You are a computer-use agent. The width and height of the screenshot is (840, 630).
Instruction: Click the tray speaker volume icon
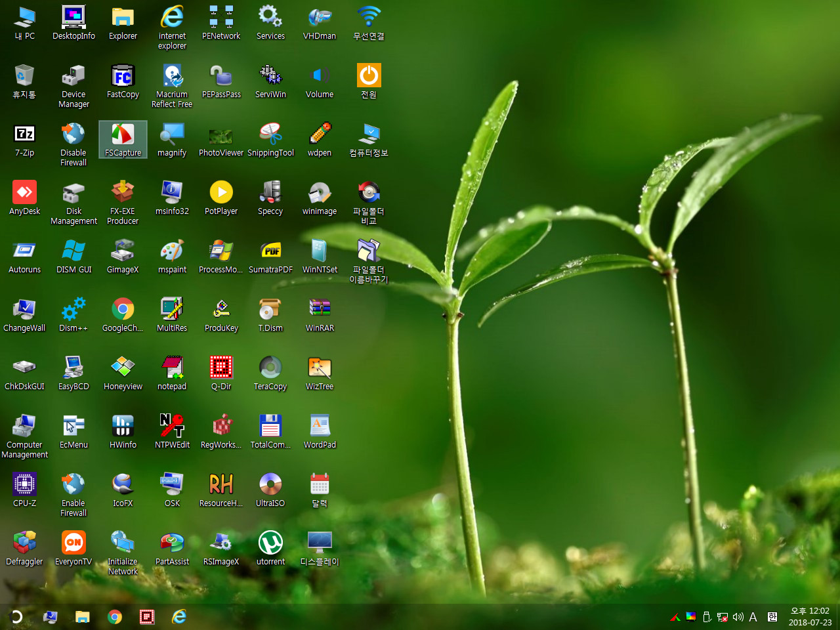(738, 617)
